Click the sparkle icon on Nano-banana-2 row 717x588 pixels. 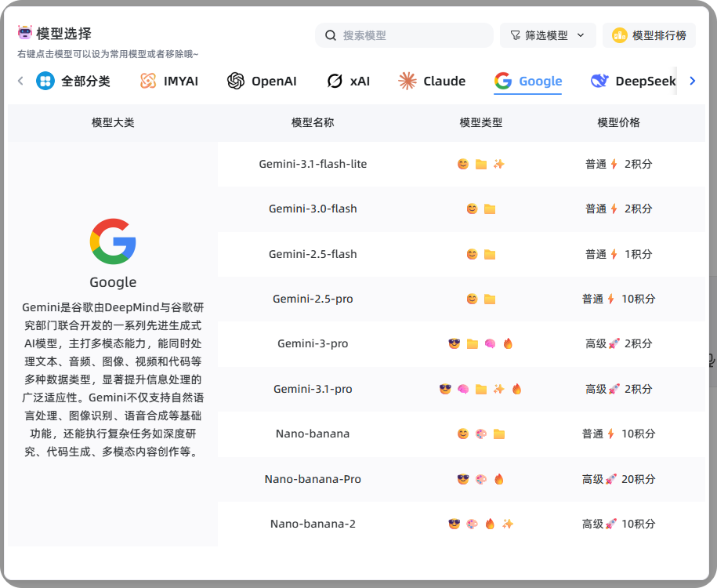[x=508, y=524]
